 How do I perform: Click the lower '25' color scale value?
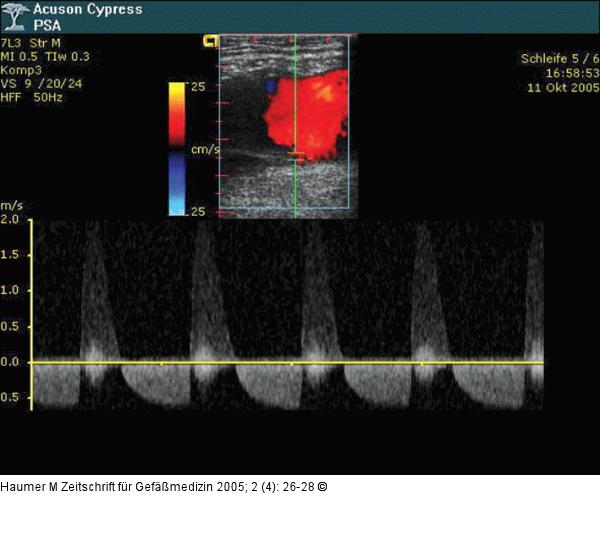(198, 212)
